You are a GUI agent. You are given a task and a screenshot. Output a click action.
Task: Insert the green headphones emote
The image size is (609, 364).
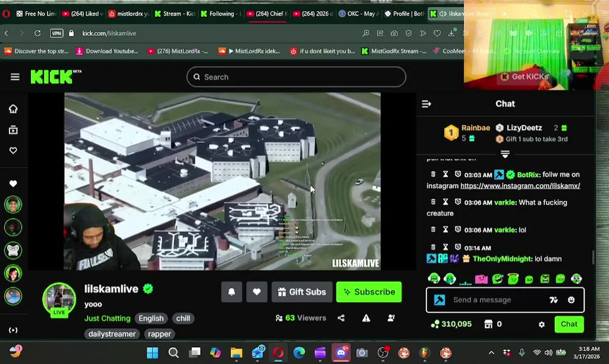[x=433, y=279]
